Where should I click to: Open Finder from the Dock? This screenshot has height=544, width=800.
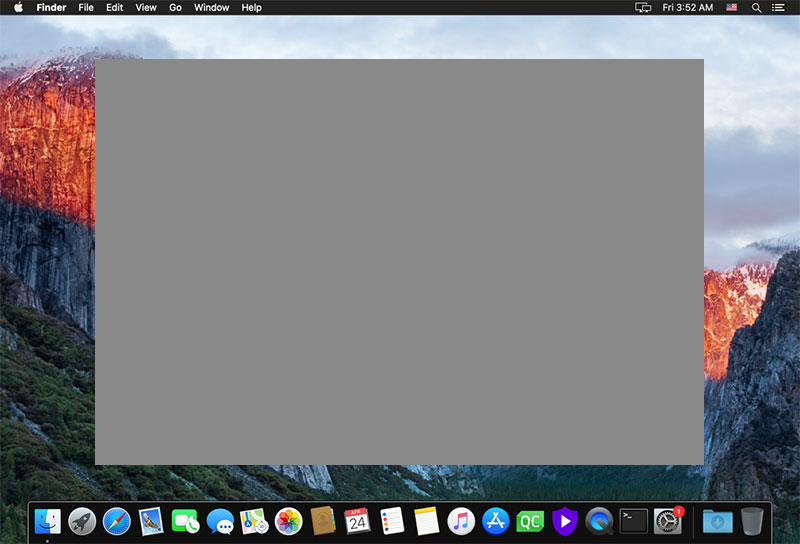pyautogui.click(x=47, y=522)
